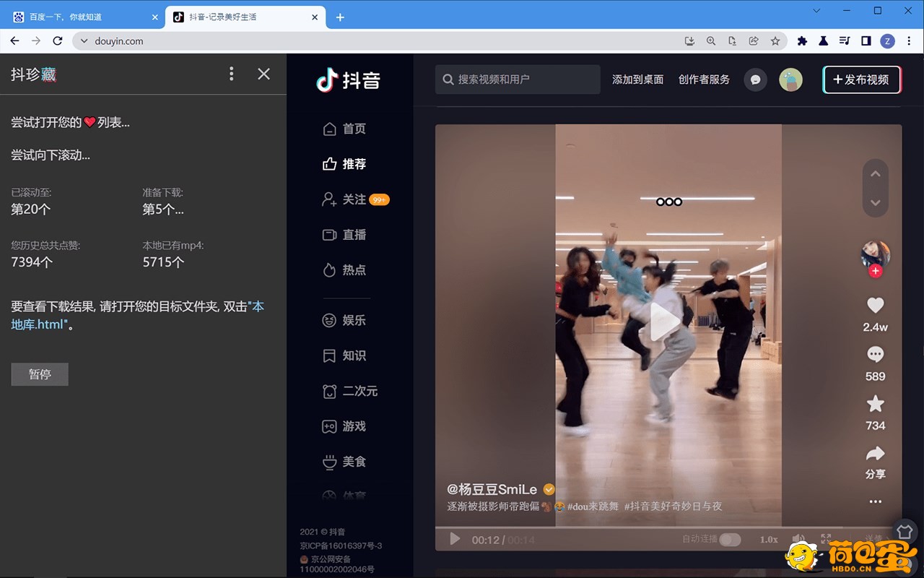924x578 pixels.
Task: Open the messages chat bubble icon
Action: tap(756, 79)
